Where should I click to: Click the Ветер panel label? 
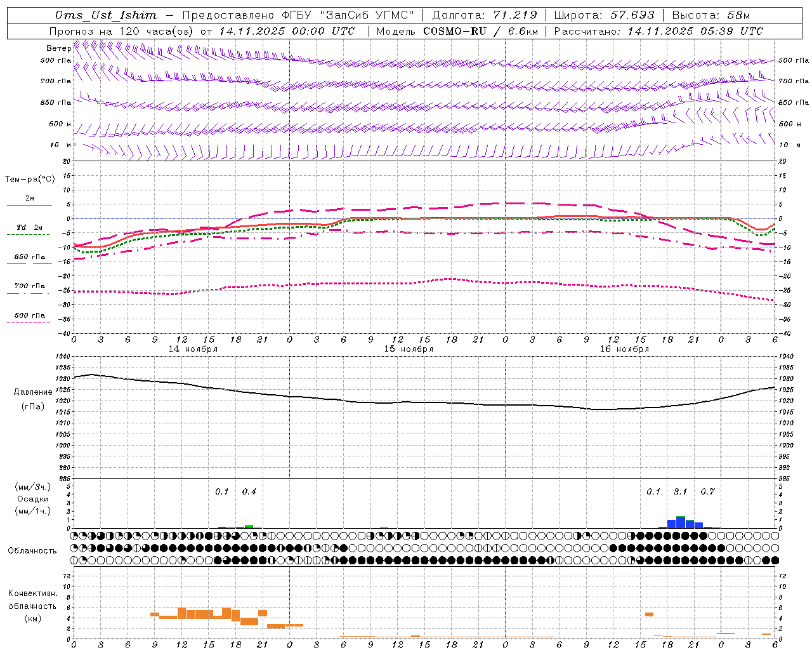pos(59,48)
